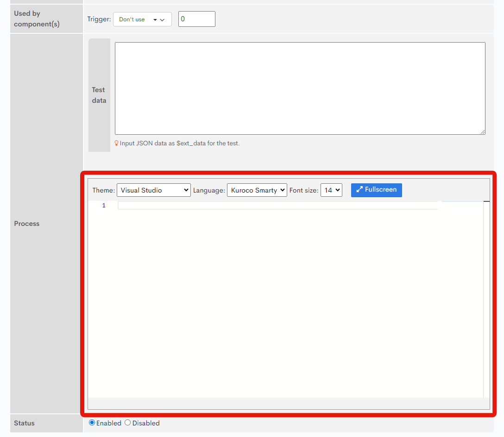Open the Theme dropdown showing Visual Studio
This screenshot has height=437, width=504.
point(153,190)
